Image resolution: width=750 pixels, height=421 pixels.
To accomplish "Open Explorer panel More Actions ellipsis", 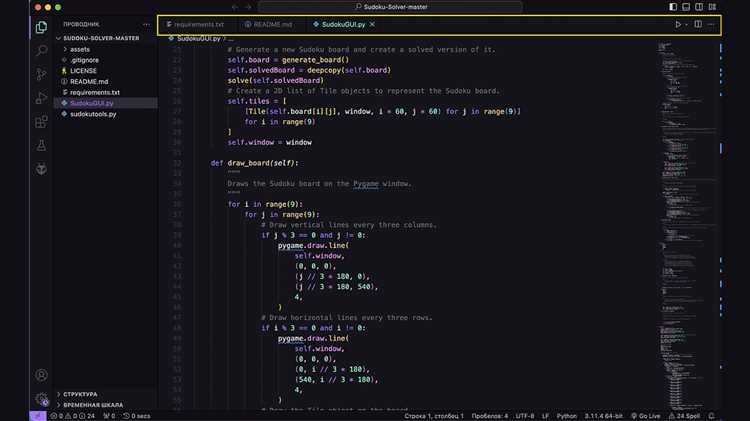I will (x=146, y=24).
